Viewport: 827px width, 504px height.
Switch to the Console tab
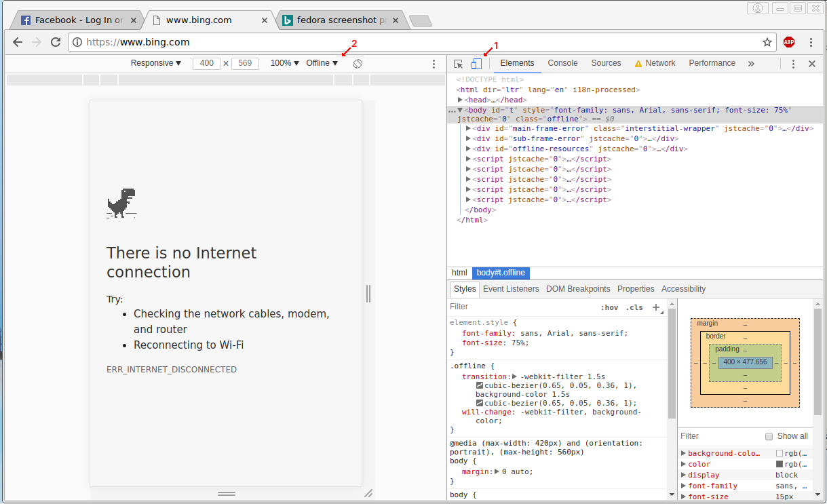tap(563, 63)
